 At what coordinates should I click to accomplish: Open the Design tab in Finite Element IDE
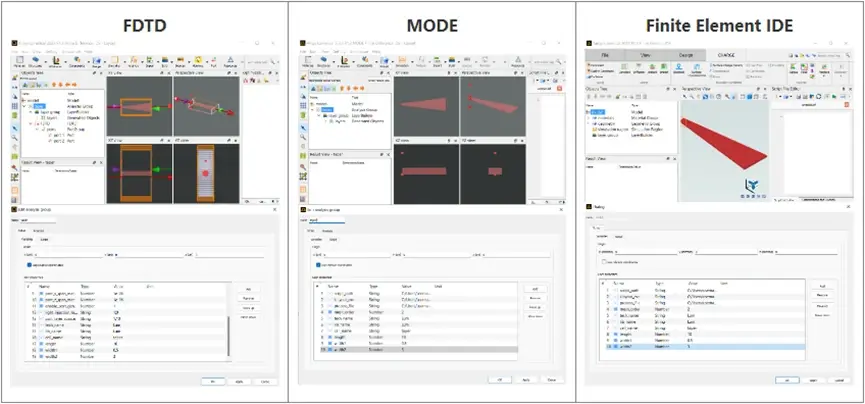(686, 55)
